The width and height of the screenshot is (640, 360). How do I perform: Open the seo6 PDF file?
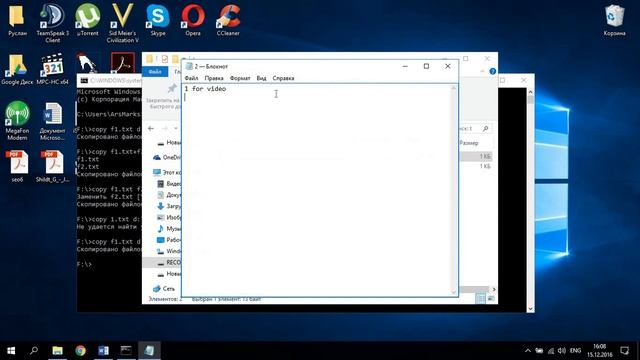(17, 166)
